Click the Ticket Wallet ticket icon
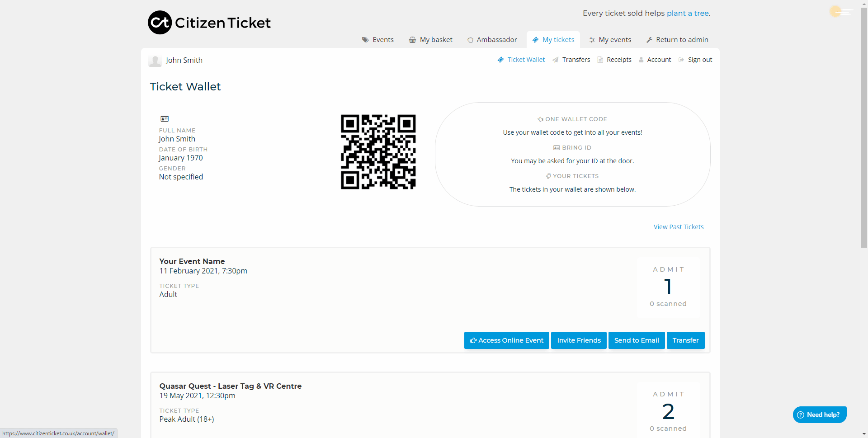The height and width of the screenshot is (438, 868). 500,60
